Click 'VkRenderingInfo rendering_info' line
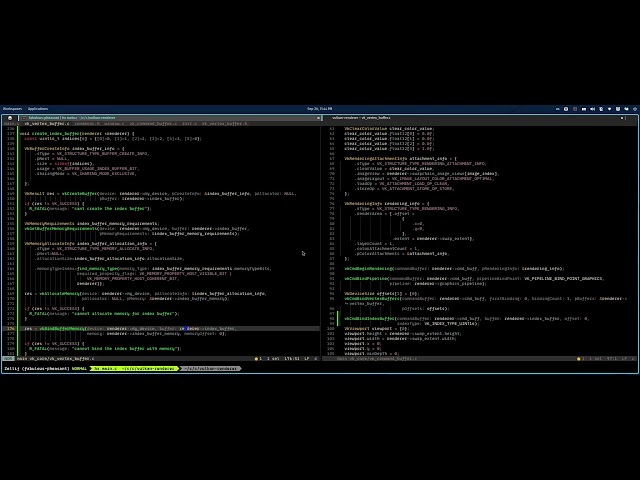 (387, 204)
